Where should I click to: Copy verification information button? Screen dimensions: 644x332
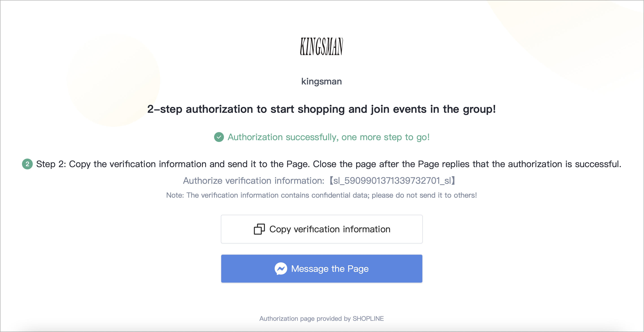click(x=322, y=229)
